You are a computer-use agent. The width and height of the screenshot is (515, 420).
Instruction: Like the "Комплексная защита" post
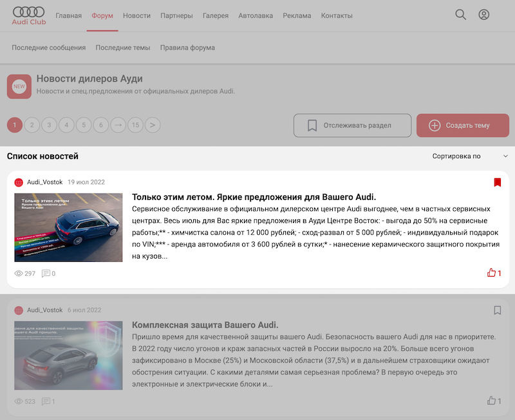point(491,401)
